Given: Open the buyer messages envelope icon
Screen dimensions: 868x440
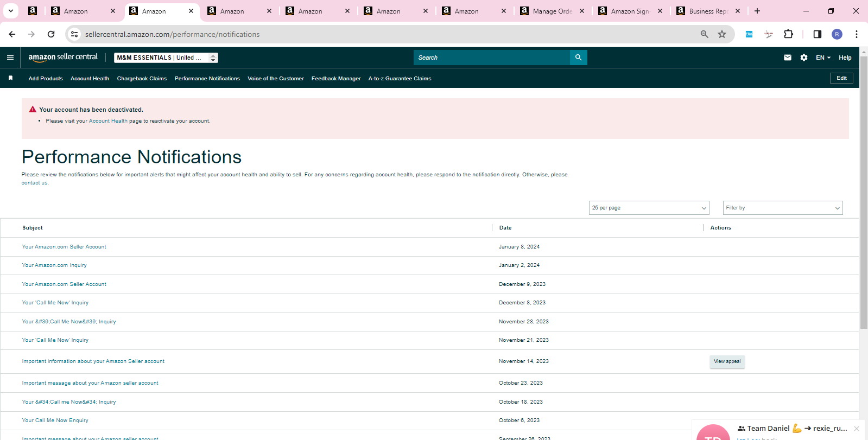Looking at the screenshot, I should click(x=788, y=58).
